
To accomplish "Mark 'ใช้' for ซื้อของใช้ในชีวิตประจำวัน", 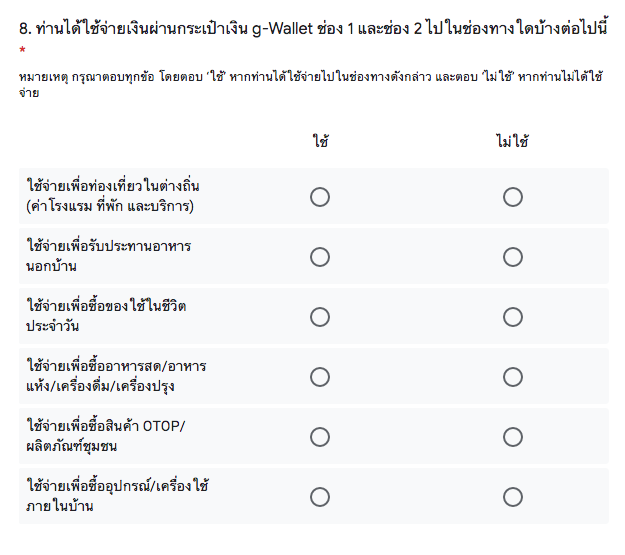I will [320, 317].
